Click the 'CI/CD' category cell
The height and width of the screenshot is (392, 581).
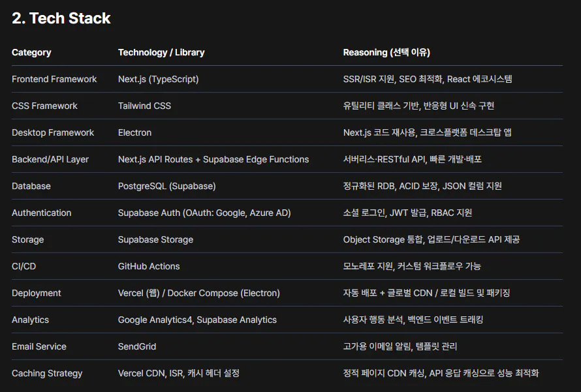pyautogui.click(x=24, y=267)
